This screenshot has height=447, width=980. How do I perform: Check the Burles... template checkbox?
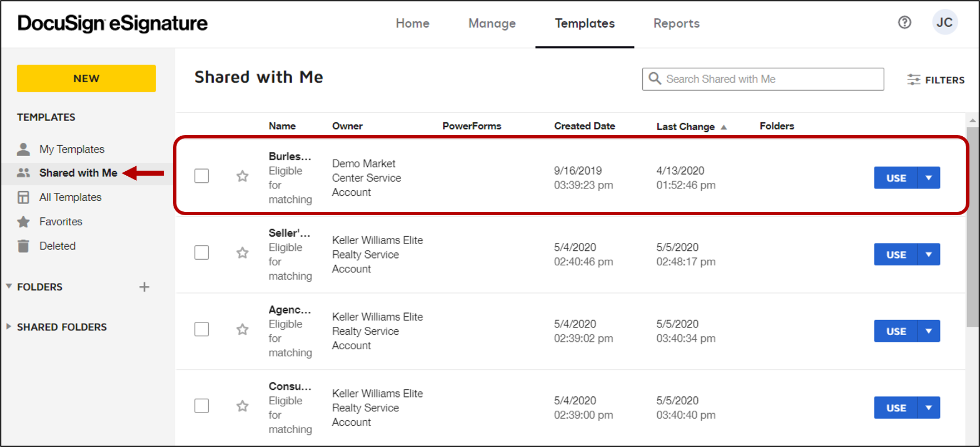(201, 176)
